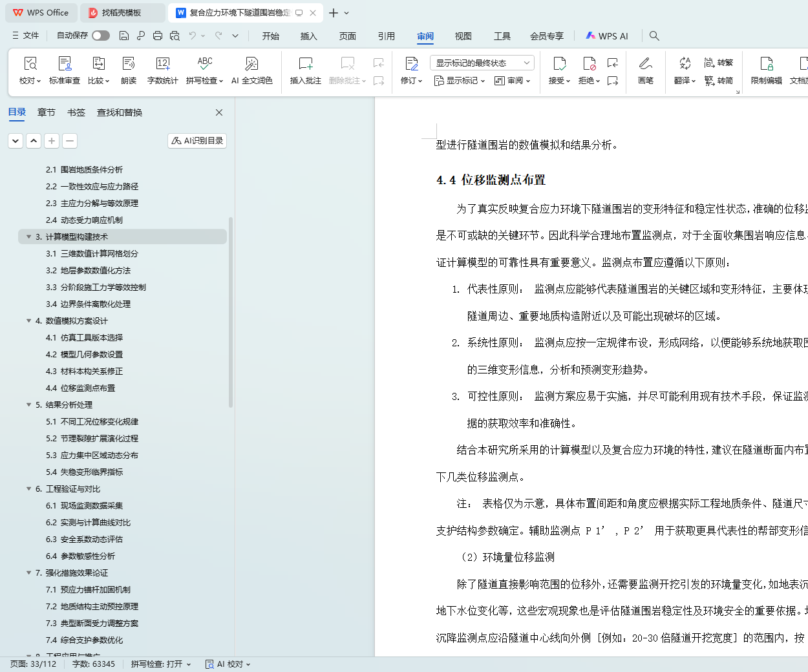This screenshot has height=672, width=808.
Task: Expand the 拼写检查 dropdown in status bar
Action: [x=188, y=664]
